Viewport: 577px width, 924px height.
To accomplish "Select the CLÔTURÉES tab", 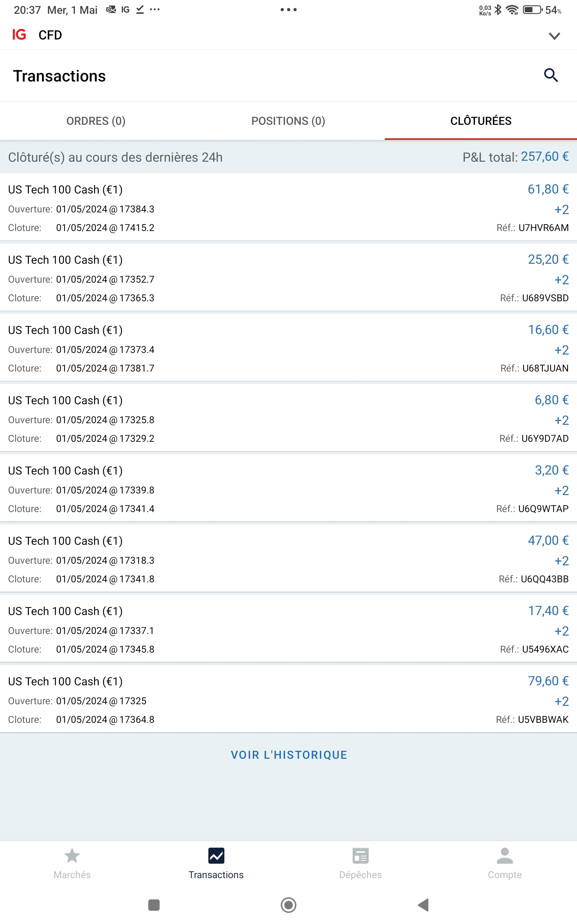I will 481,121.
